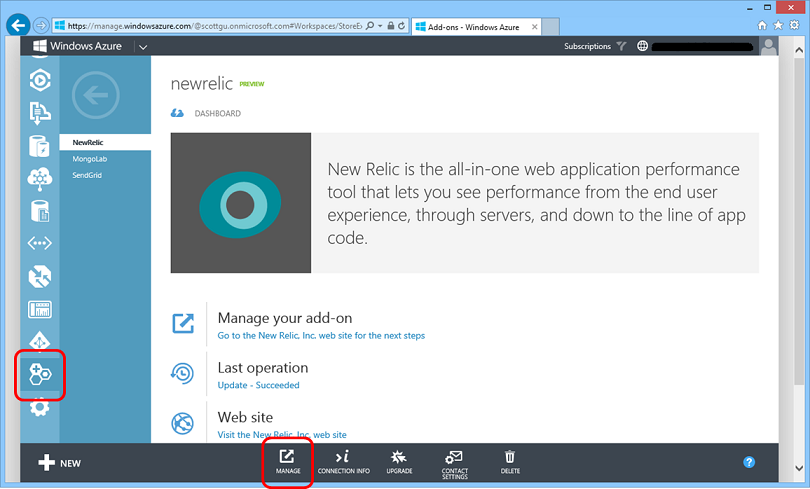
Task: Open a new browser tab
Action: pyautogui.click(x=551, y=27)
